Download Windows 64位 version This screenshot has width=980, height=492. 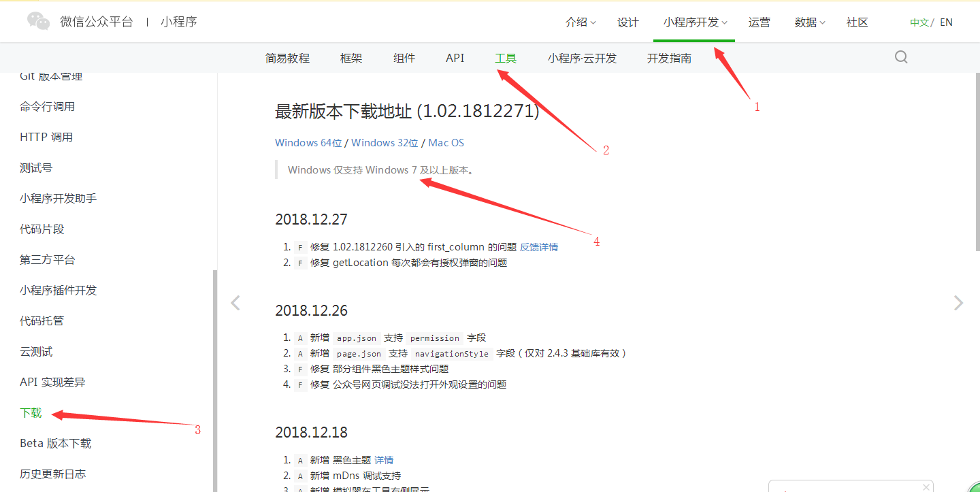(x=308, y=142)
